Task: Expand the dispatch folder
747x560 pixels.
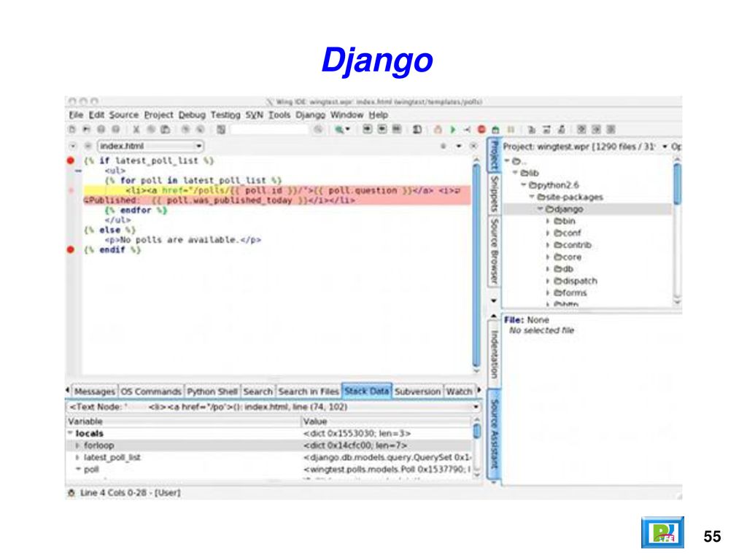Action: (x=548, y=281)
